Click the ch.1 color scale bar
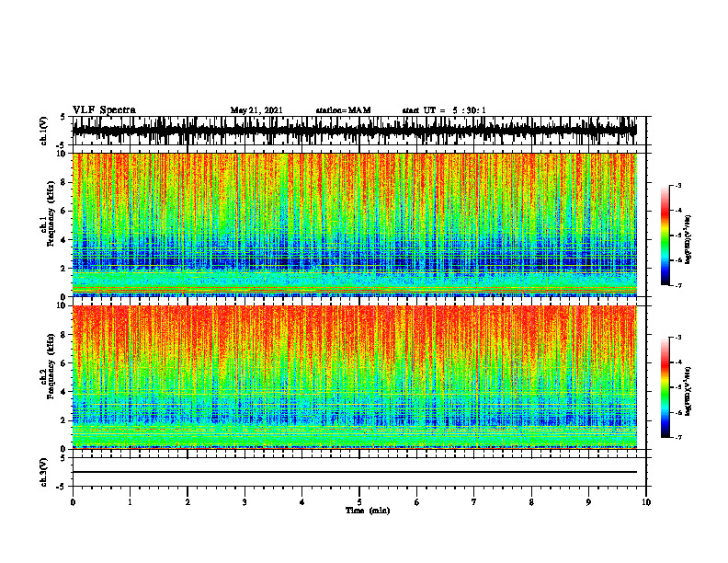Screen dimensions: 728x563 click(x=665, y=236)
